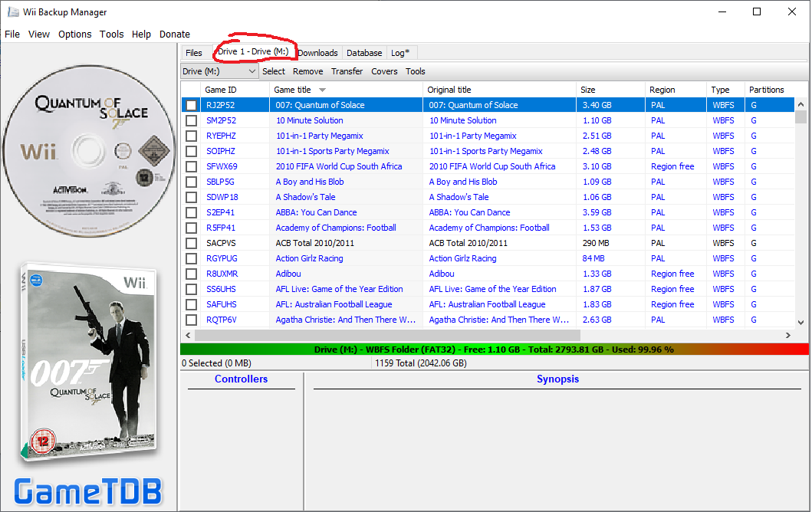Select the AFL Live: Game of the Year Edition title

[x=339, y=289]
